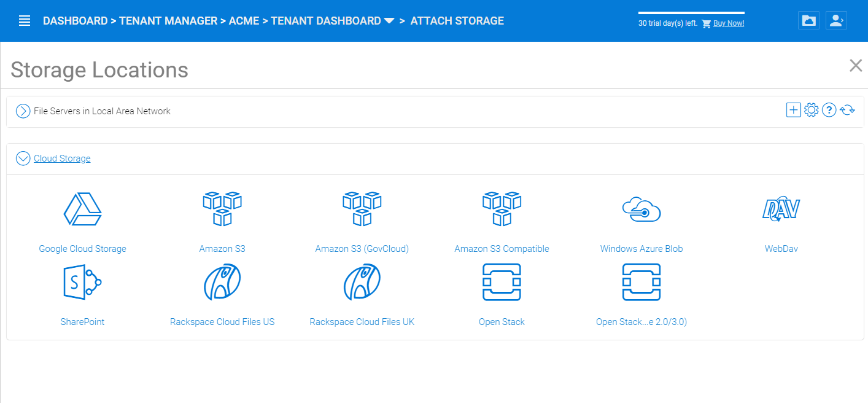Go to DASHBOARD breadcrumb
Image resolution: width=868 pixels, height=403 pixels.
[75, 21]
